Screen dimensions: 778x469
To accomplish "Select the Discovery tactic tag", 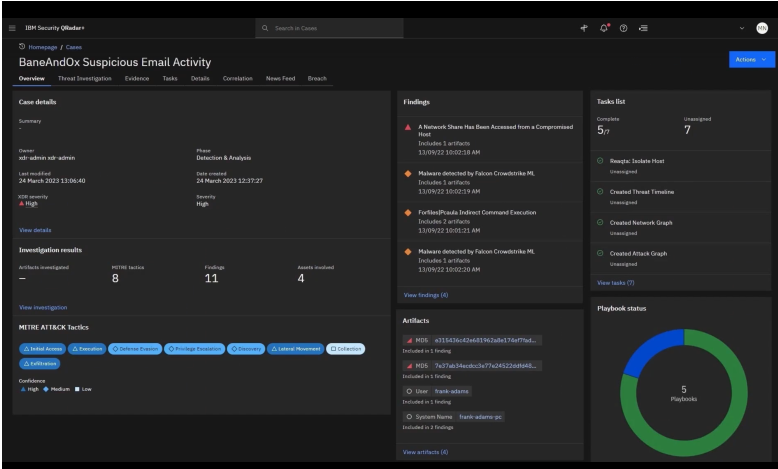I will 246,349.
